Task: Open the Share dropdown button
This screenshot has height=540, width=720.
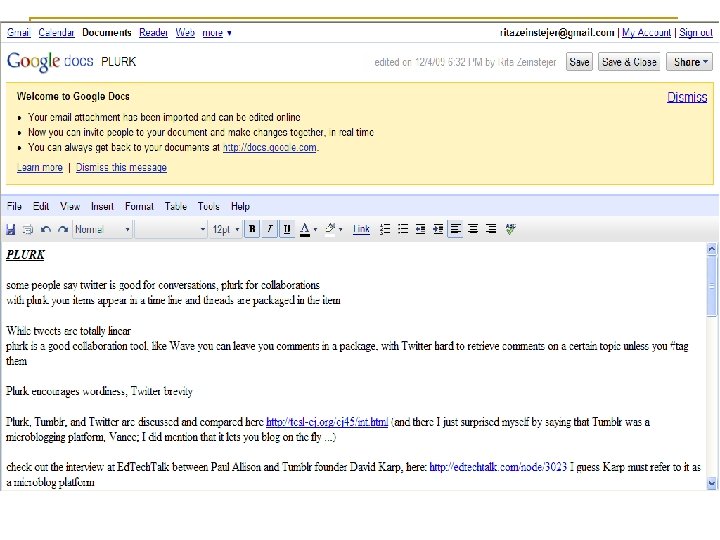Action: pyautogui.click(x=690, y=62)
